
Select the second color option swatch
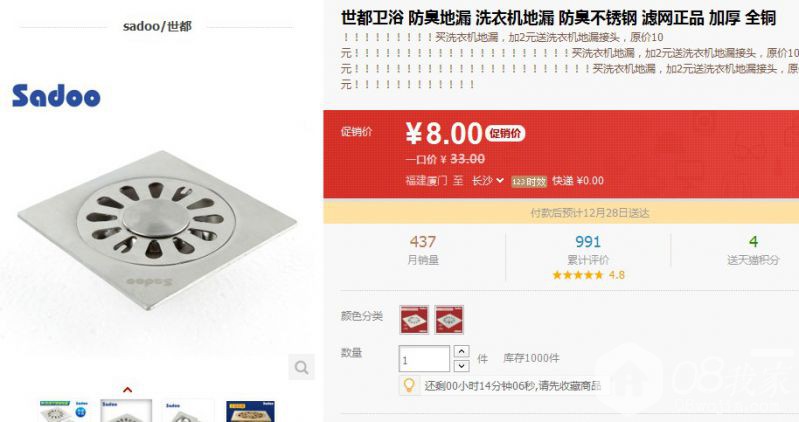(449, 320)
